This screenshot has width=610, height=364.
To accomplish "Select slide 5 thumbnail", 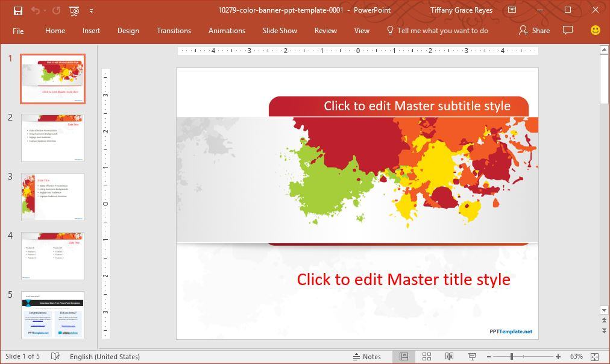I will 52,315.
